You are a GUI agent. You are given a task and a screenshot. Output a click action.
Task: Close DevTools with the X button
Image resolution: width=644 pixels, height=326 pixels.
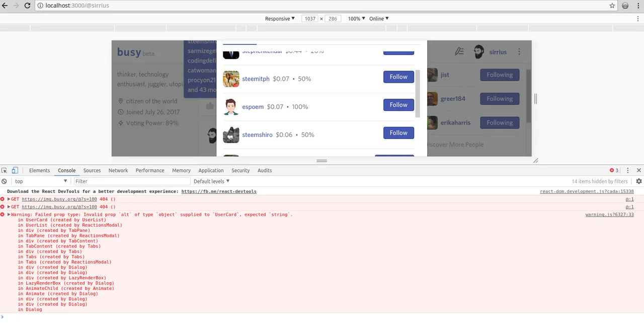pyautogui.click(x=639, y=170)
